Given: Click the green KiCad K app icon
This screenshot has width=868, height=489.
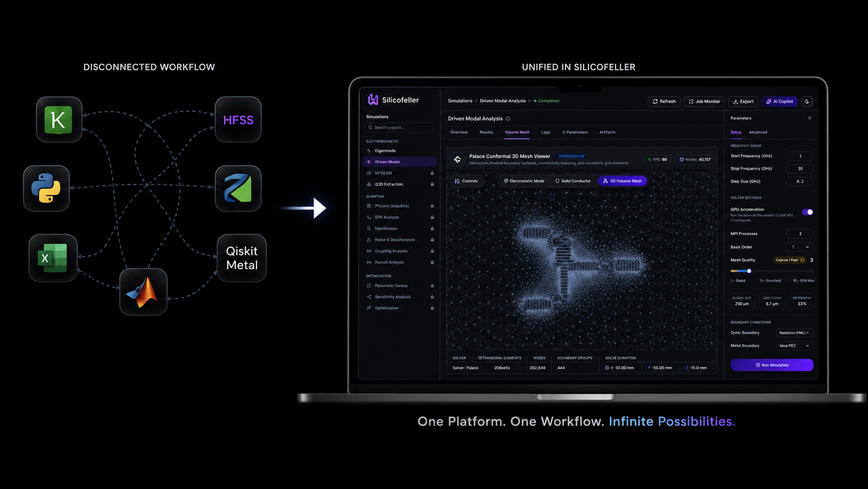Looking at the screenshot, I should [59, 120].
